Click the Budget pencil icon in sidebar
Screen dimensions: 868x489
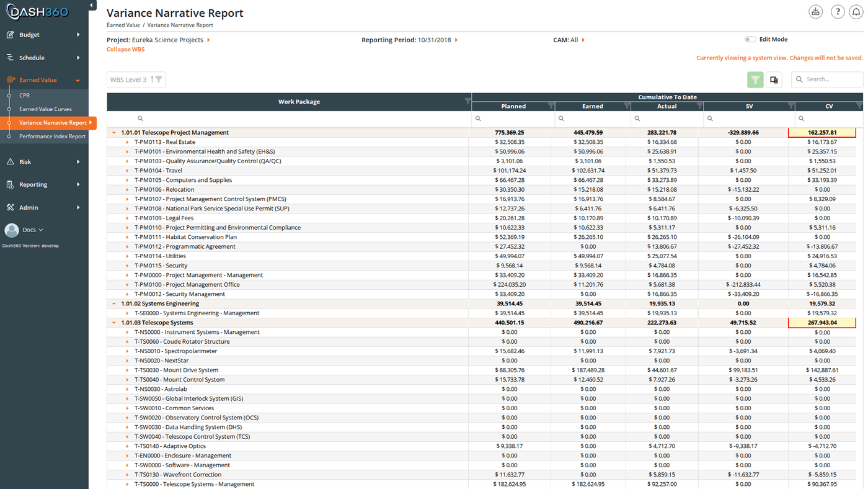(x=10, y=35)
